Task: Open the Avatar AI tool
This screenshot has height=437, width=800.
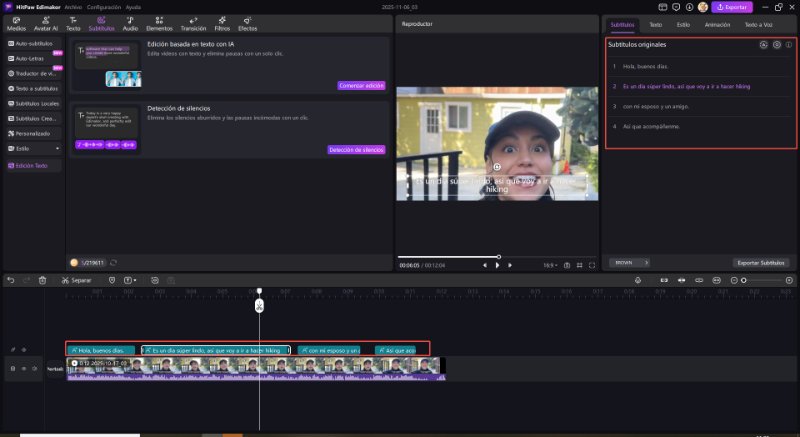Action: (45, 22)
